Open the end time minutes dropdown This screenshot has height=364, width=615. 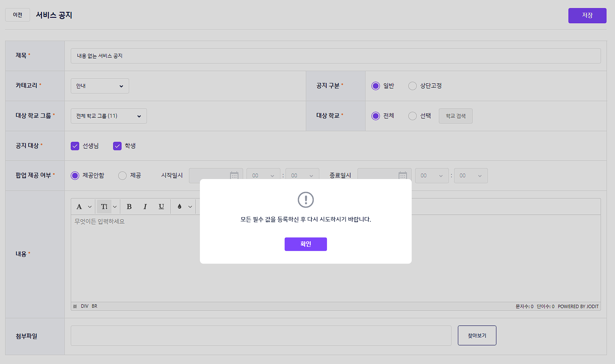pyautogui.click(x=471, y=176)
